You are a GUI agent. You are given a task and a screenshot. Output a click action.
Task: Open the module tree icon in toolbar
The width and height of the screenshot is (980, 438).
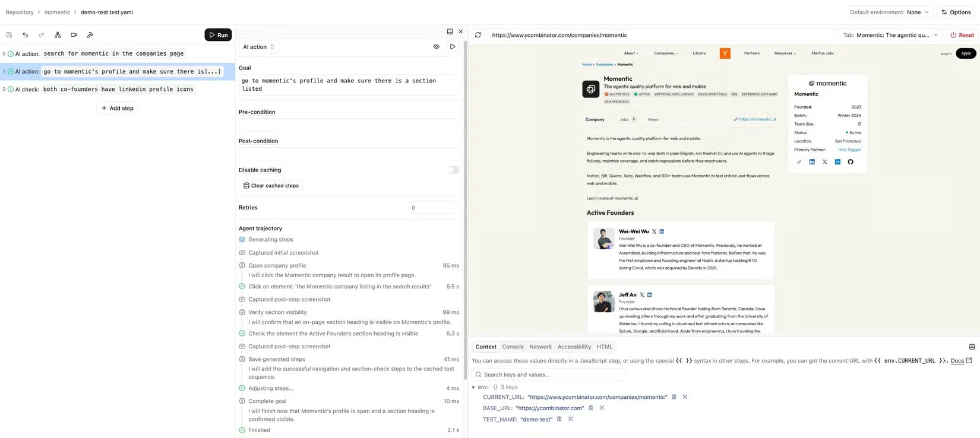[x=58, y=35]
